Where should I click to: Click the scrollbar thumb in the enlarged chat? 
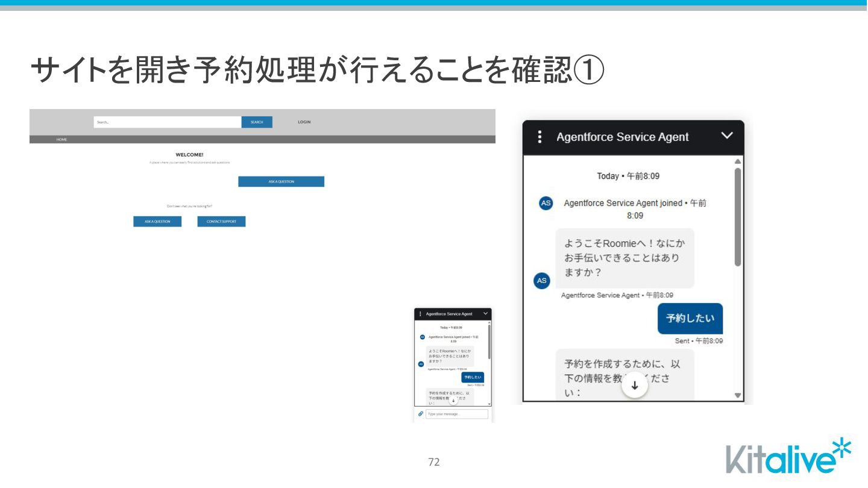click(738, 217)
